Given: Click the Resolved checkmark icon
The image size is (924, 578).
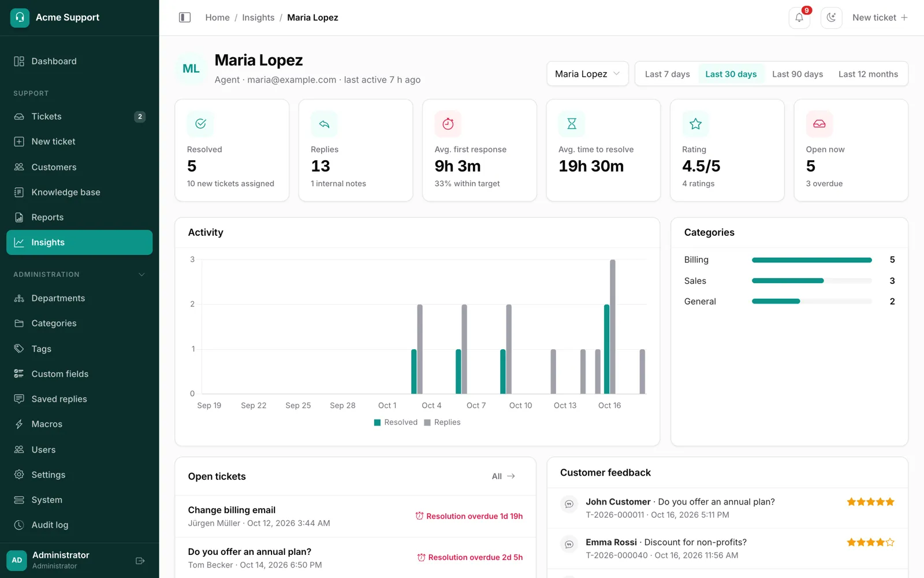Looking at the screenshot, I should click(x=200, y=124).
